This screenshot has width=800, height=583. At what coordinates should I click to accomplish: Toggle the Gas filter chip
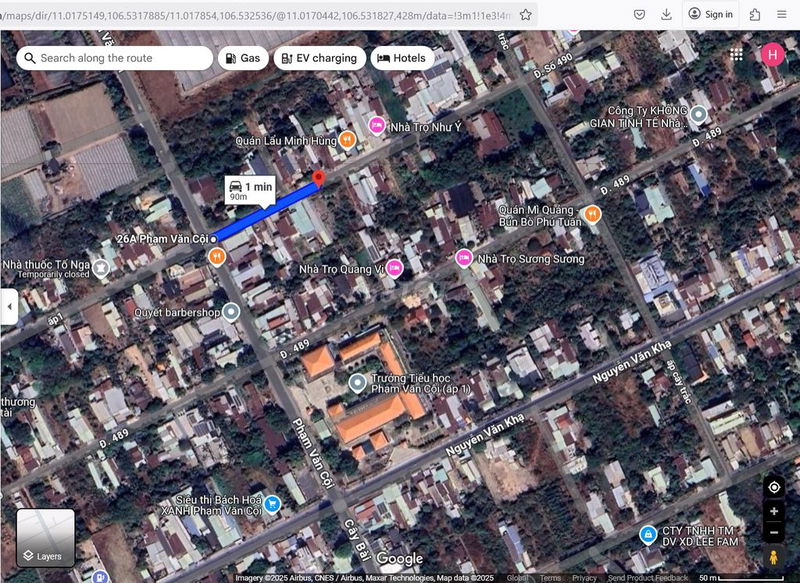click(x=243, y=58)
